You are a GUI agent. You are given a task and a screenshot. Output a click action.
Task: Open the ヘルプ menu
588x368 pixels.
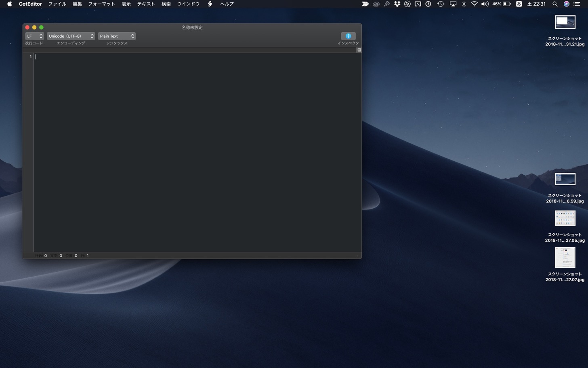[x=227, y=4]
